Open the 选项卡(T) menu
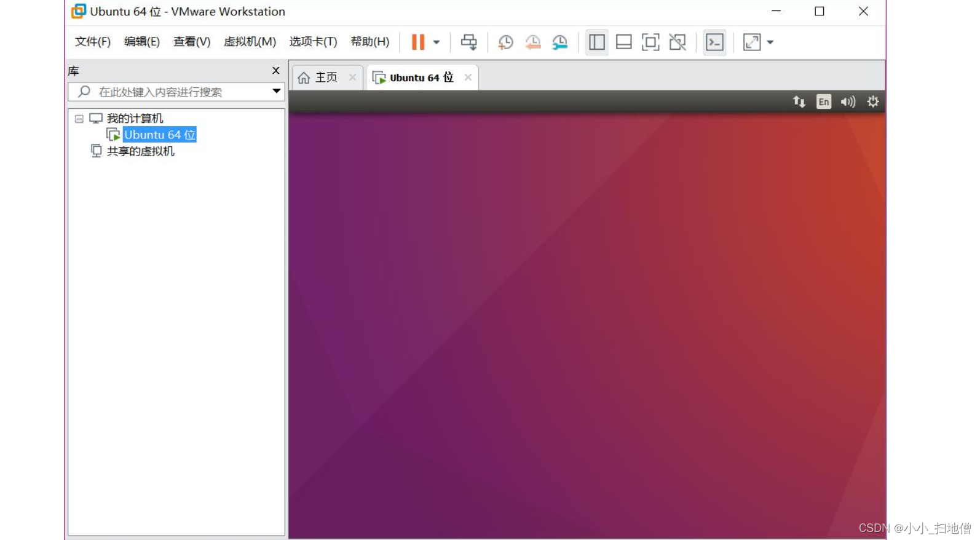Image resolution: width=980 pixels, height=540 pixels. (x=314, y=42)
